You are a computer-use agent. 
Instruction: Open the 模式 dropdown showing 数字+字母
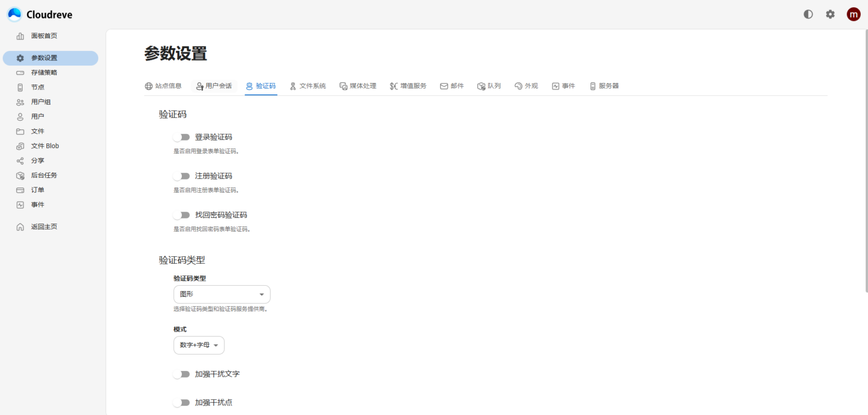point(199,345)
